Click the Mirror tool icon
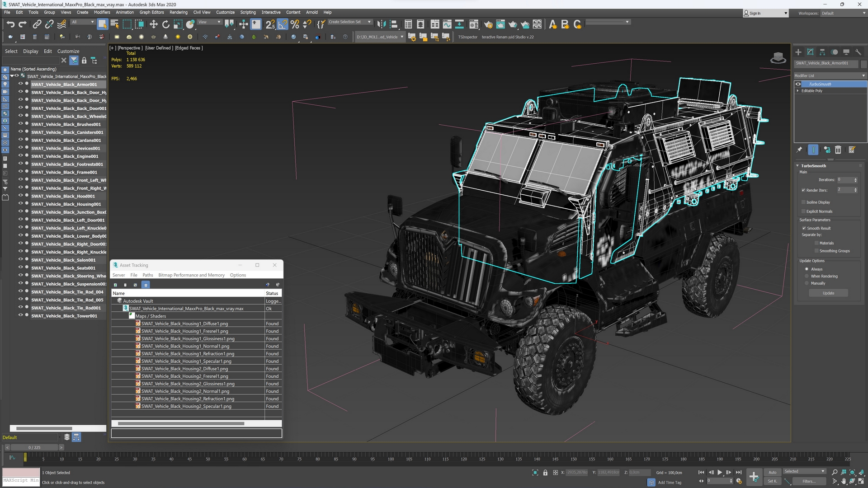 [382, 24]
